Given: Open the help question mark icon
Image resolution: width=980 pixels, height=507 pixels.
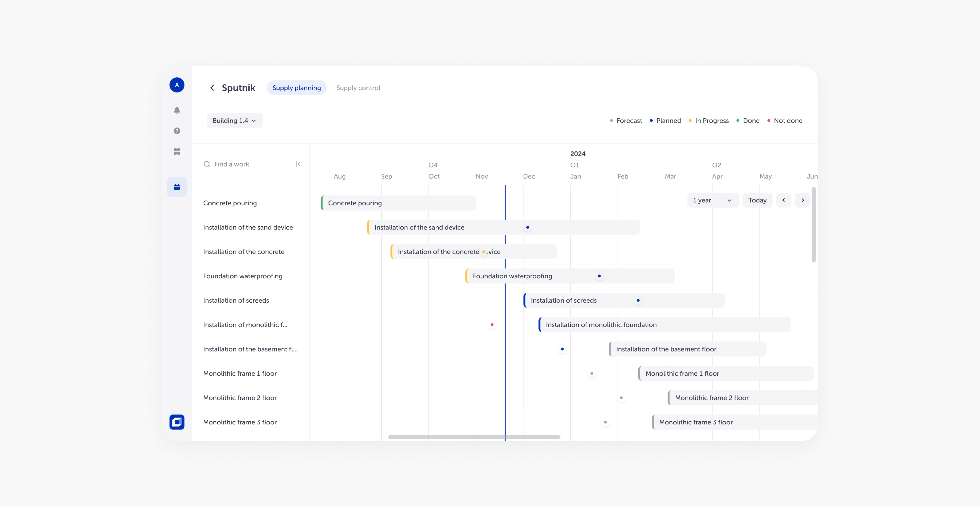Looking at the screenshot, I should click(177, 131).
